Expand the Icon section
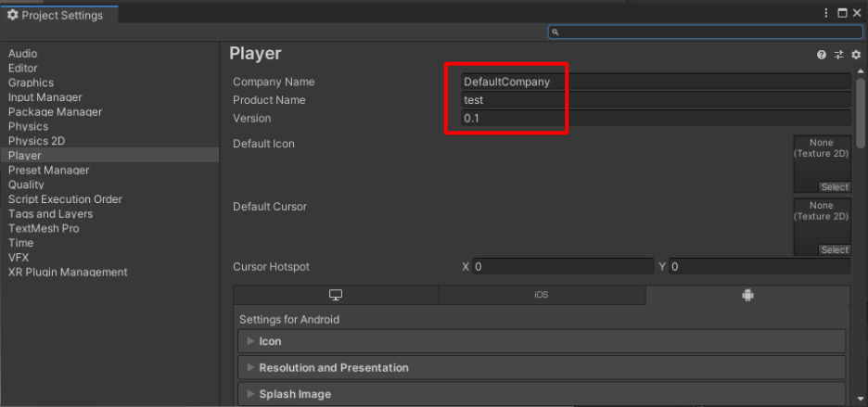Viewport: 868px width, 407px height. [542, 341]
